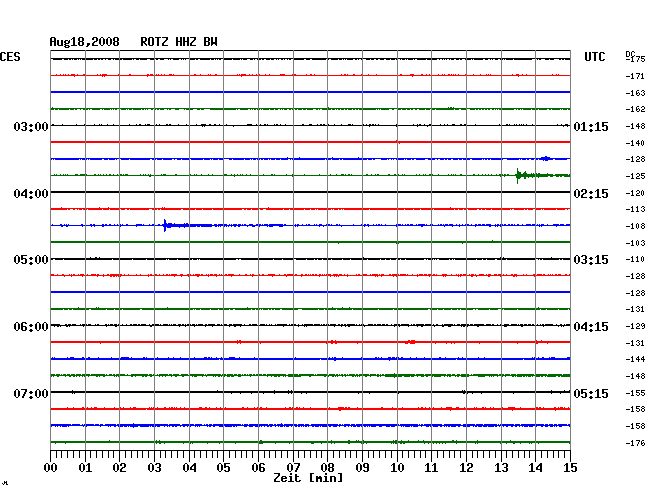The height and width of the screenshot is (494, 650).
Task: Click the '00' minute label on time axis
Action: [x=51, y=468]
